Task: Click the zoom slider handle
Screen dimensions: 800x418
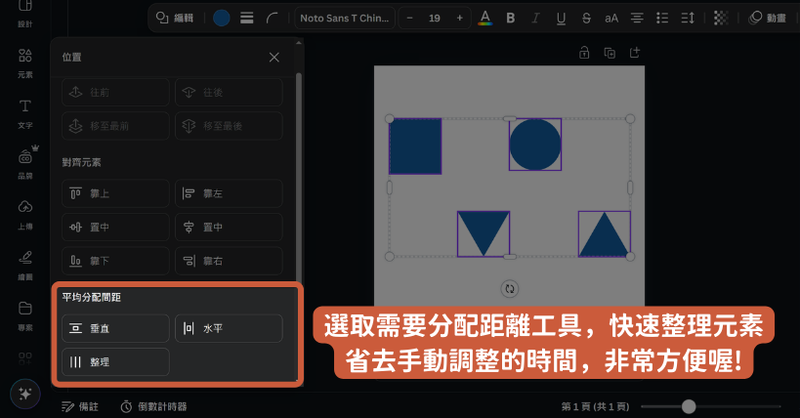Action: pos(688,406)
